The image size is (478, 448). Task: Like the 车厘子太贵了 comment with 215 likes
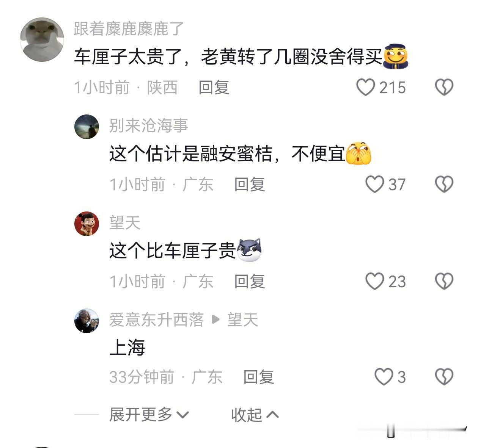tap(365, 88)
